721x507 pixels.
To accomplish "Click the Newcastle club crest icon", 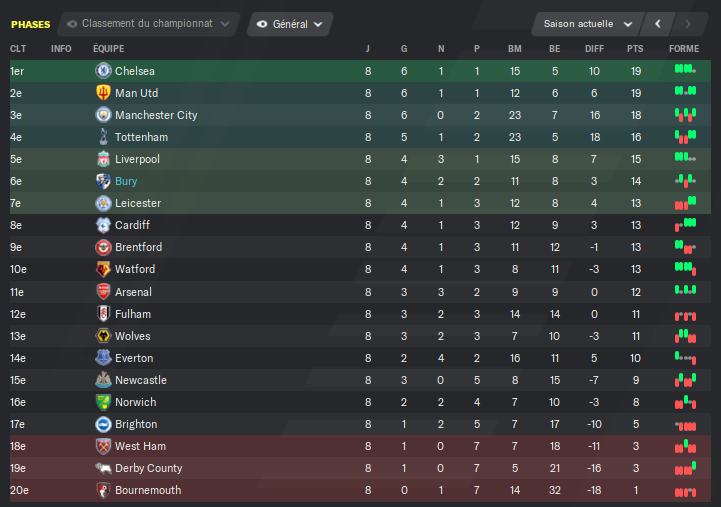I will tap(103, 380).
